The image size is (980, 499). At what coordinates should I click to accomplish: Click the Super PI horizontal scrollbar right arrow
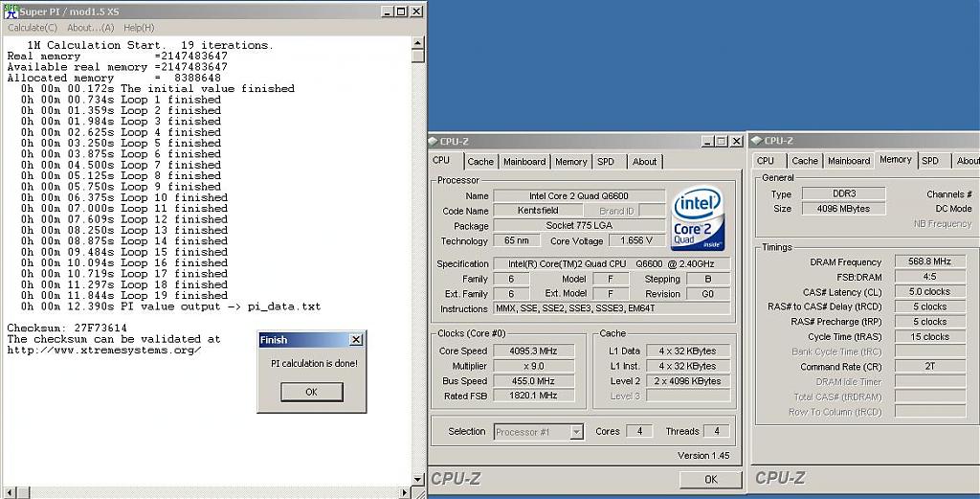coord(405,492)
